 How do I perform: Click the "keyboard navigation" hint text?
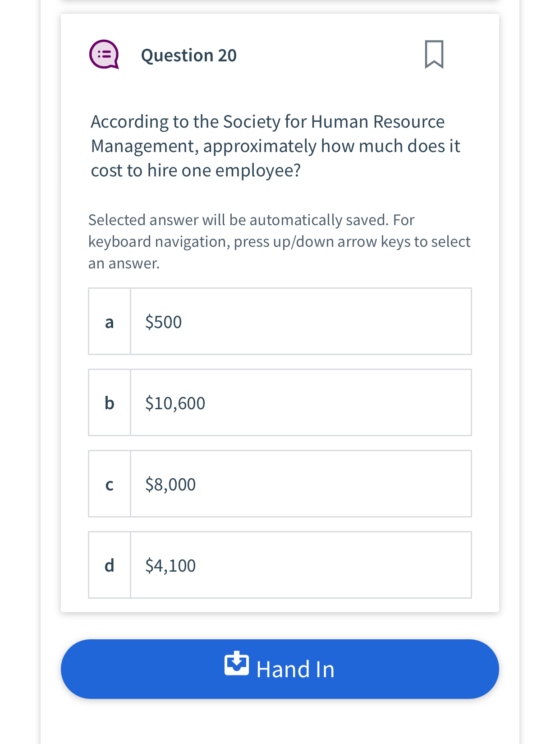click(159, 242)
